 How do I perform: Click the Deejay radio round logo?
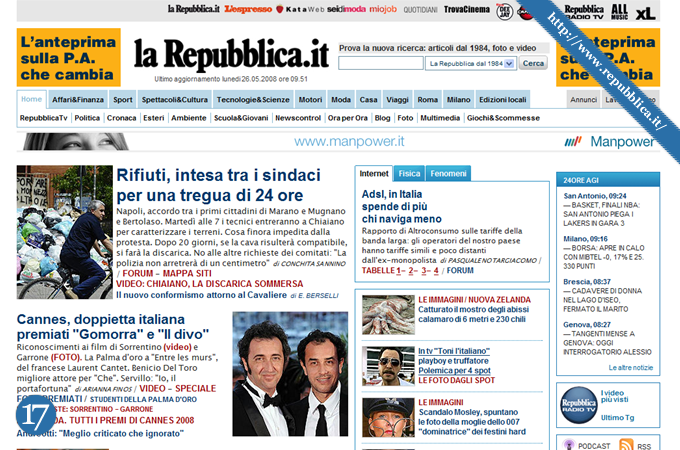point(504,11)
